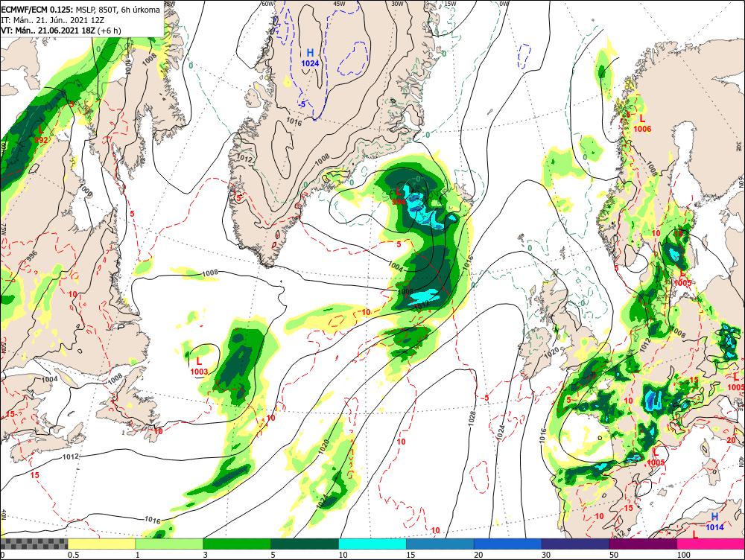This screenshot has height=560, width=745.
Task: Click the '1000' isobar label near Canada
Action: coord(86,191)
